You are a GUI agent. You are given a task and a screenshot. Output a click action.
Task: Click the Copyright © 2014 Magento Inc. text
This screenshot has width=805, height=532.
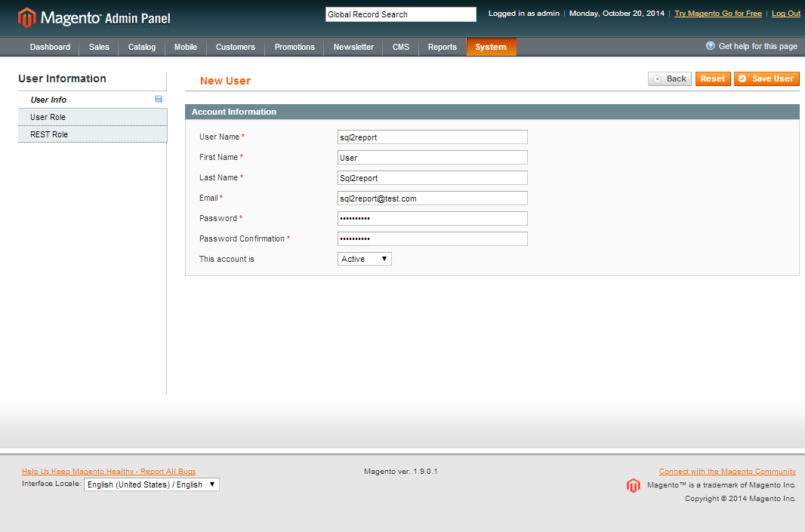pos(740,499)
